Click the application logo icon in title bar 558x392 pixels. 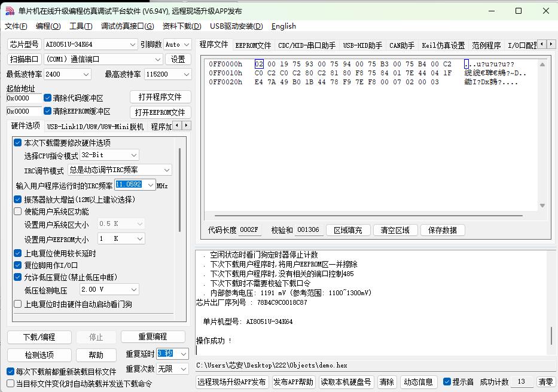click(10, 11)
